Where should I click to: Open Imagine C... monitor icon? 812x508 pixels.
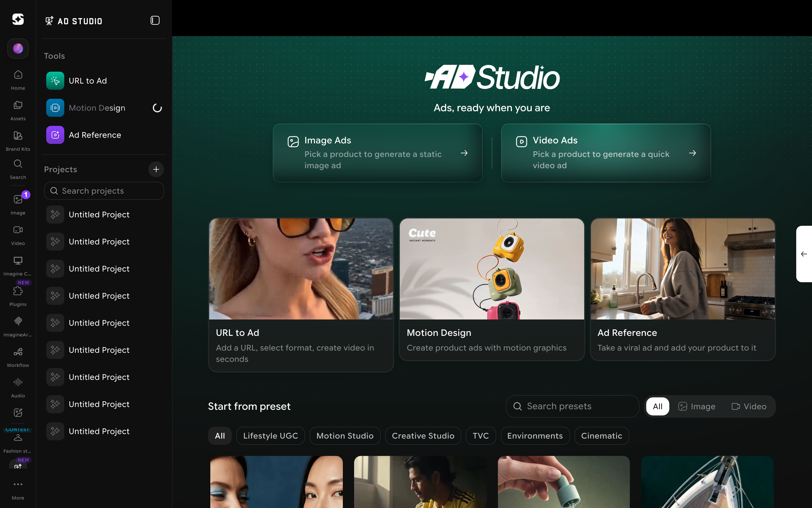(x=18, y=266)
